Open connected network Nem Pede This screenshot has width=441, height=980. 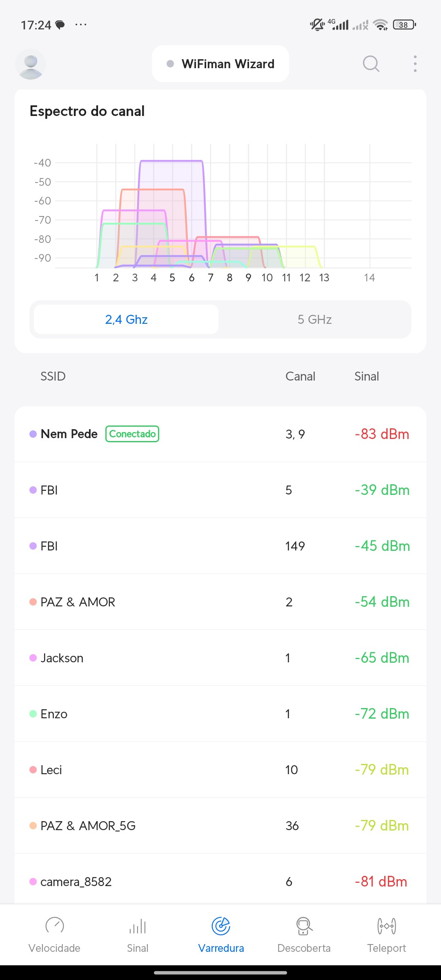[69, 434]
